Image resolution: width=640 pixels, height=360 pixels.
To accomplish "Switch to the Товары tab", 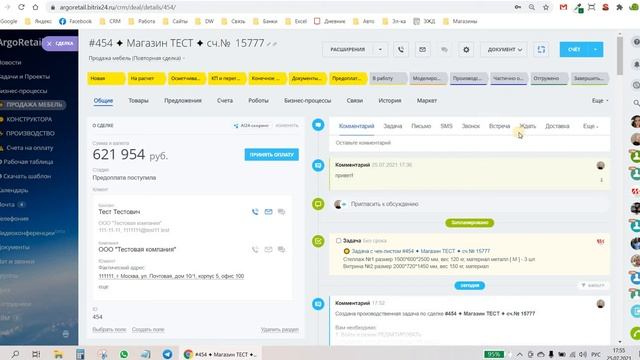I will click(138, 100).
